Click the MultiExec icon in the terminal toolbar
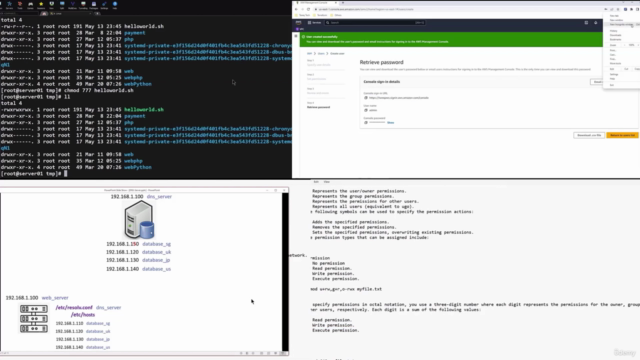 (72, 5)
